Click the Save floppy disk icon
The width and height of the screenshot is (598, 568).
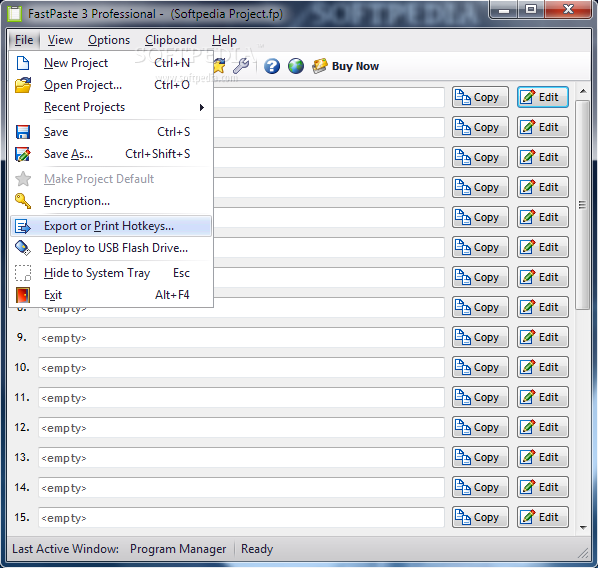tap(23, 132)
